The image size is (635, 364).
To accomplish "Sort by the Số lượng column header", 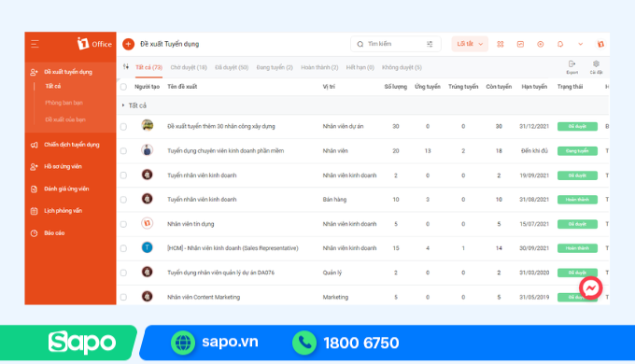I will point(396,87).
